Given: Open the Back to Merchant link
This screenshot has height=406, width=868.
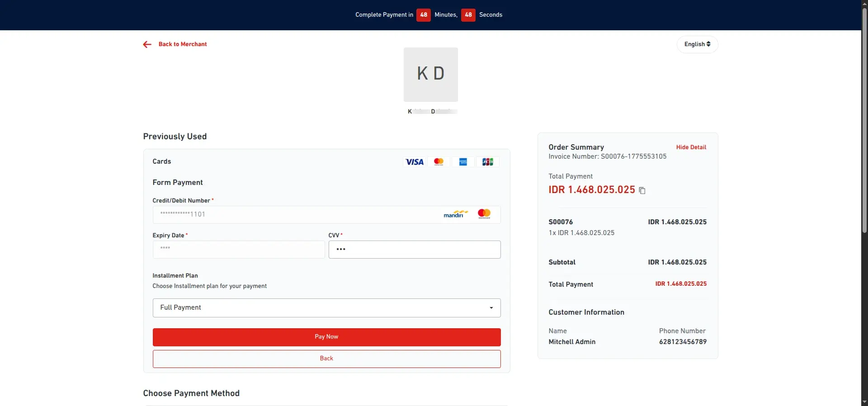Looking at the screenshot, I should tap(183, 44).
